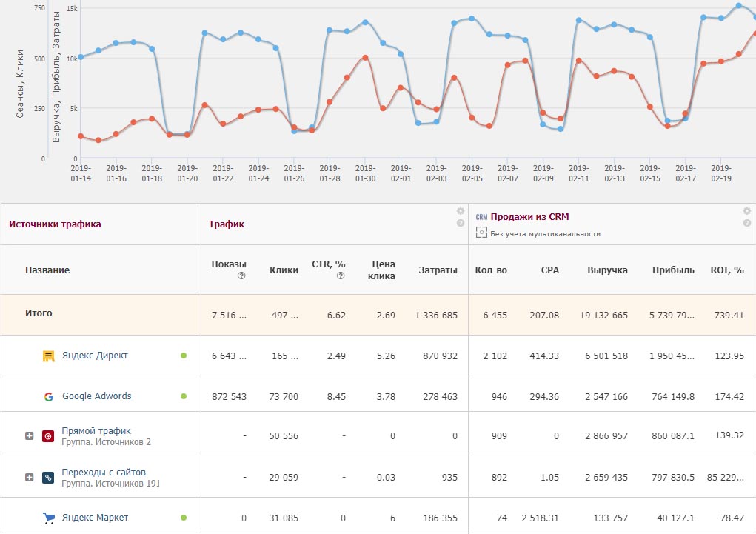The height and width of the screenshot is (534, 756).
Task: Toggle Яндекс Маркет green status dot
Action: coord(184,518)
